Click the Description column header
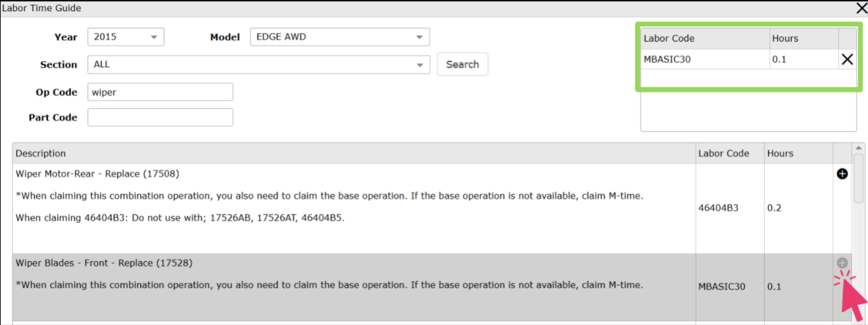The height and width of the screenshot is (325, 868). click(x=354, y=153)
